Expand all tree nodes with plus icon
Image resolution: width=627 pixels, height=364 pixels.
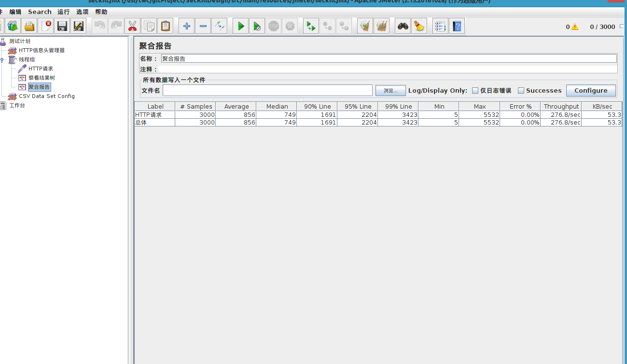186,26
